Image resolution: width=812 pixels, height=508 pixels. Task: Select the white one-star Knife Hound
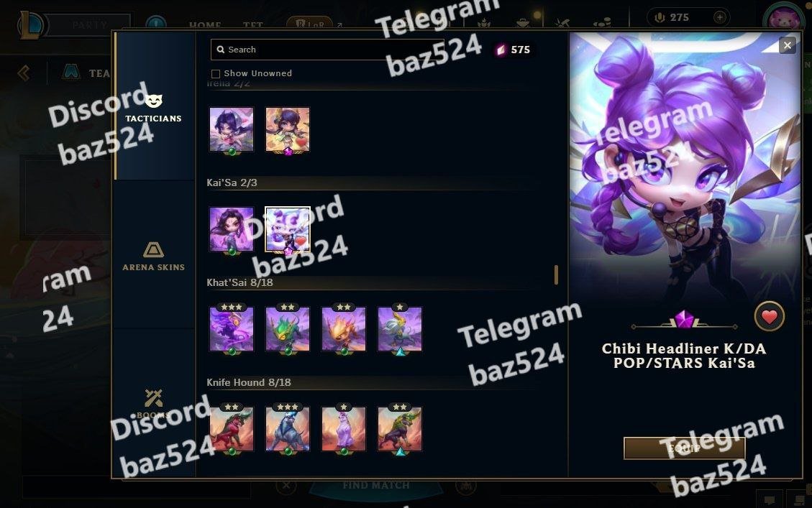click(343, 429)
